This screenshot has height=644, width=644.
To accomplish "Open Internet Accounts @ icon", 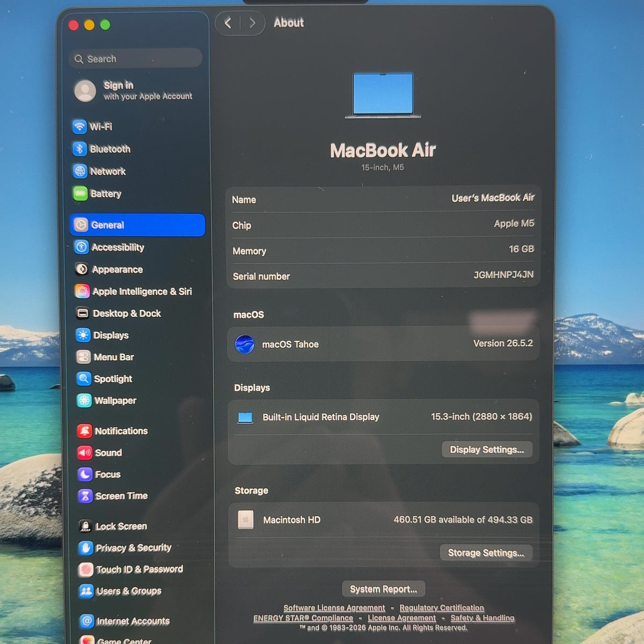I will click(87, 621).
